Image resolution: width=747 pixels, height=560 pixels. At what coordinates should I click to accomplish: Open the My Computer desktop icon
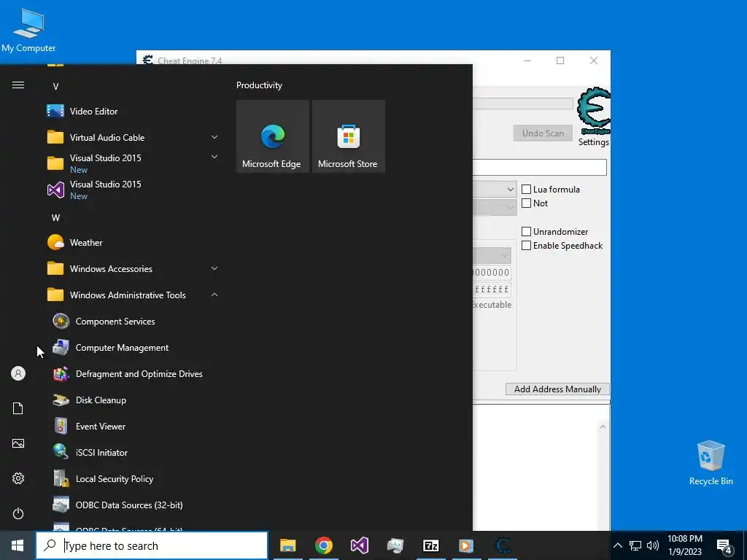coord(28,31)
